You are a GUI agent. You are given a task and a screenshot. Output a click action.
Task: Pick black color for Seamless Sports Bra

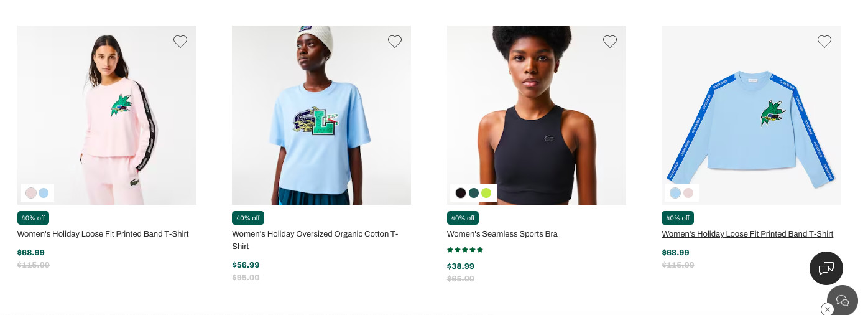(x=461, y=193)
